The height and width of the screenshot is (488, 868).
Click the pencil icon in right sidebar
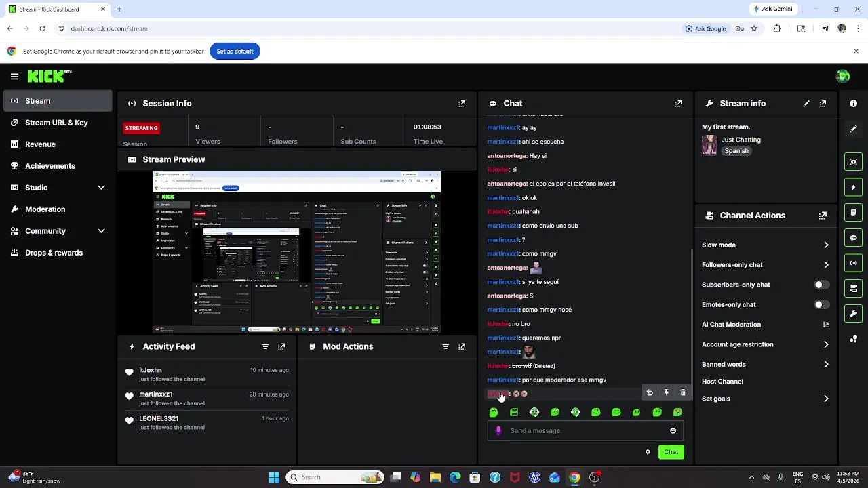(853, 129)
